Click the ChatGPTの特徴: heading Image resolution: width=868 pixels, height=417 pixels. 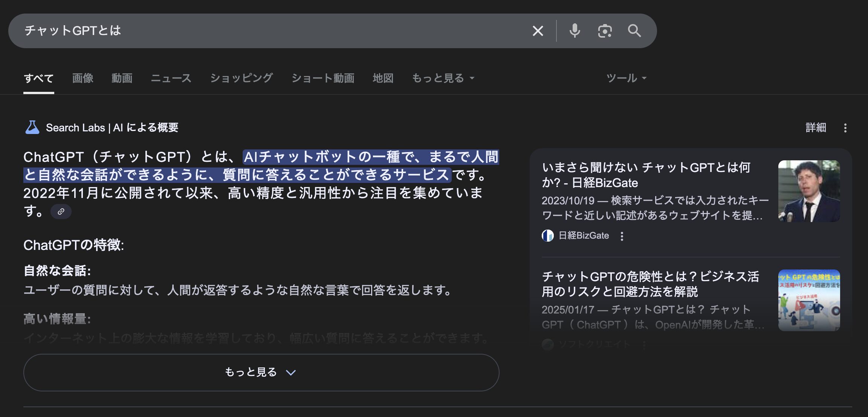point(73,245)
